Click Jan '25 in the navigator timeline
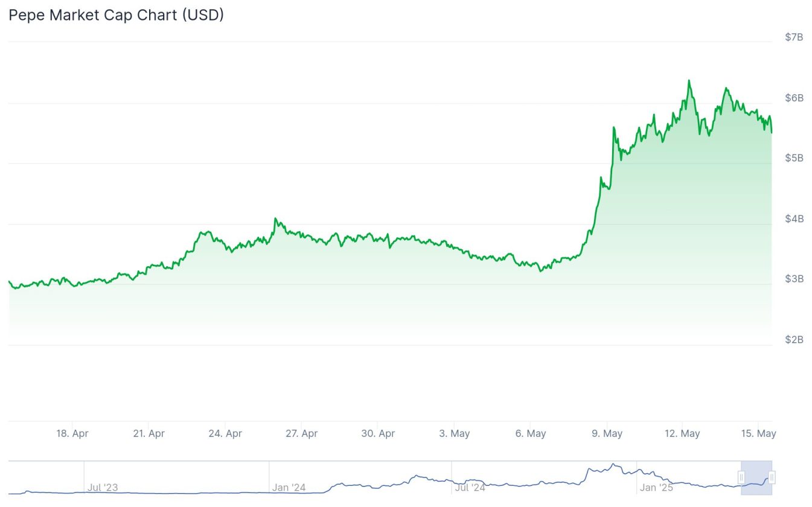Image resolution: width=812 pixels, height=507 pixels. (x=656, y=487)
